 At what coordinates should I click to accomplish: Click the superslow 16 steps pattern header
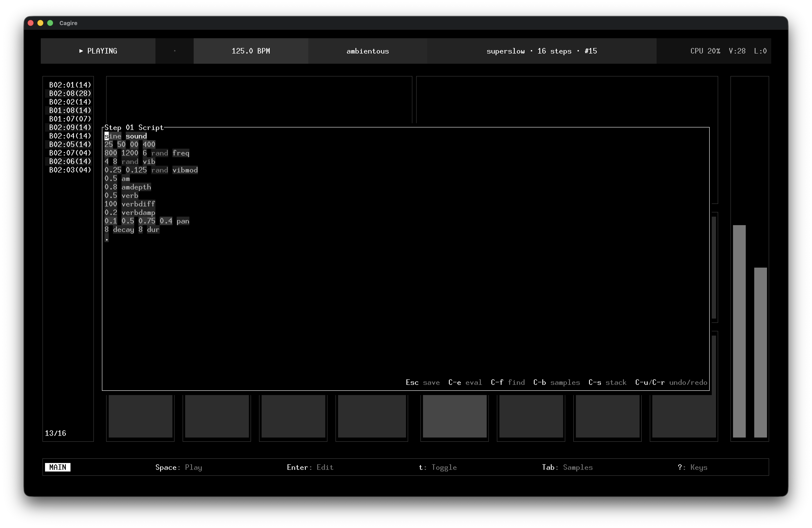coord(541,51)
